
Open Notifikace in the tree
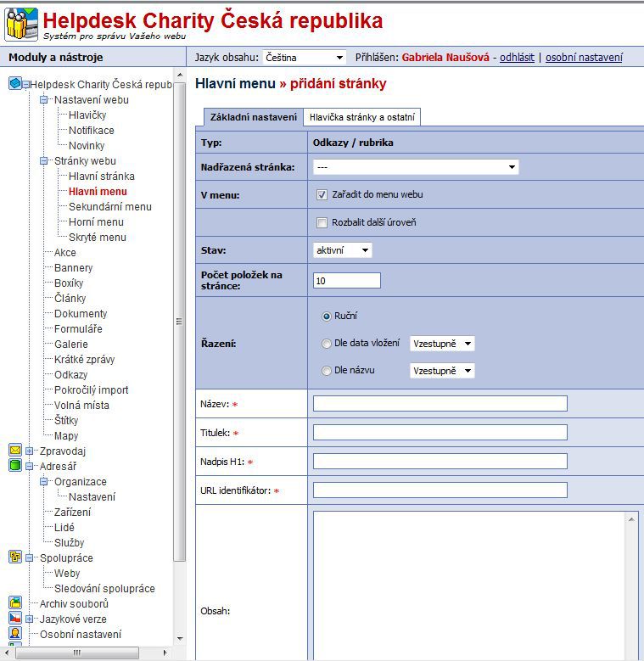click(92, 131)
